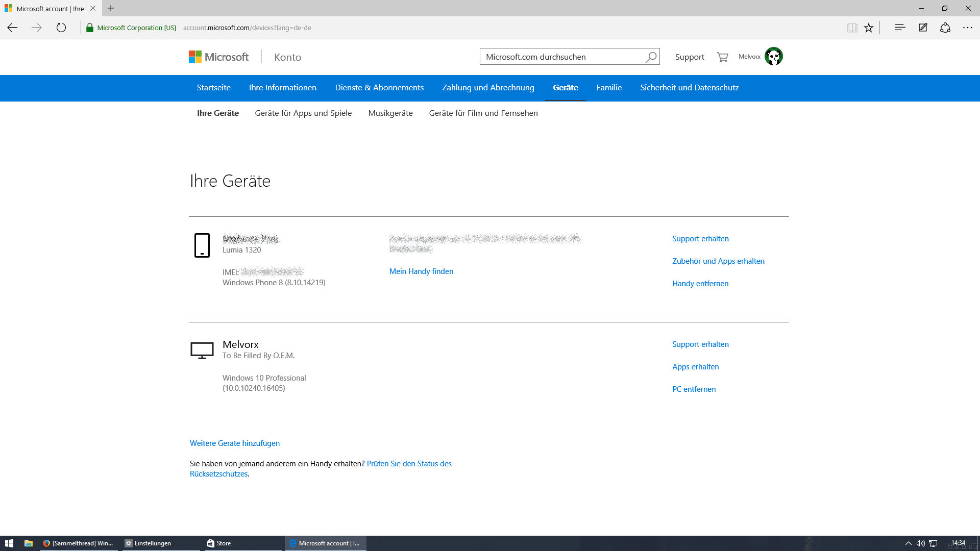Open the Konto link in header
980x551 pixels.
288,57
